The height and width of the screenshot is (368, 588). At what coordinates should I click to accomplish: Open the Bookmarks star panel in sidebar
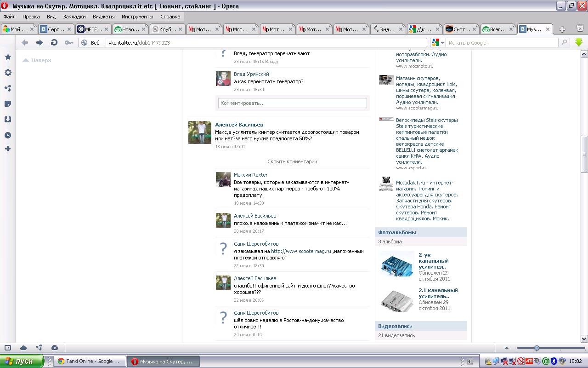click(8, 57)
